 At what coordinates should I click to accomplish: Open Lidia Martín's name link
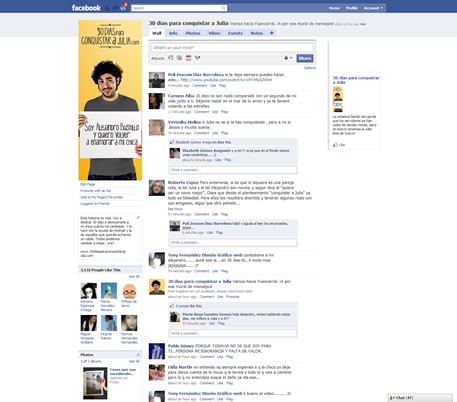180,367
